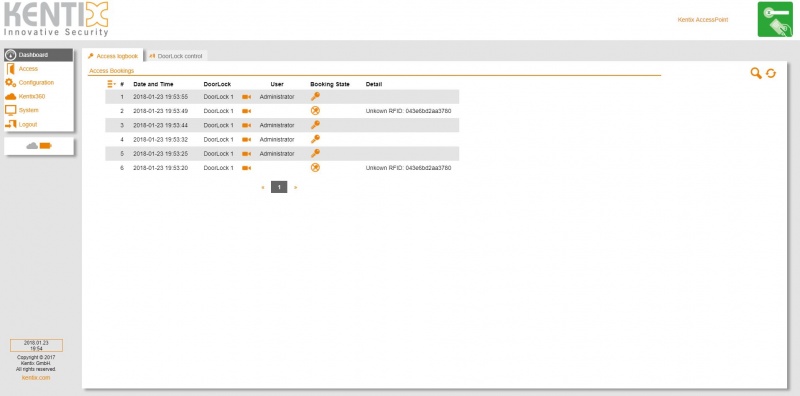
Task: Click camera icon for row 2 at 19:53:49
Action: point(246,111)
